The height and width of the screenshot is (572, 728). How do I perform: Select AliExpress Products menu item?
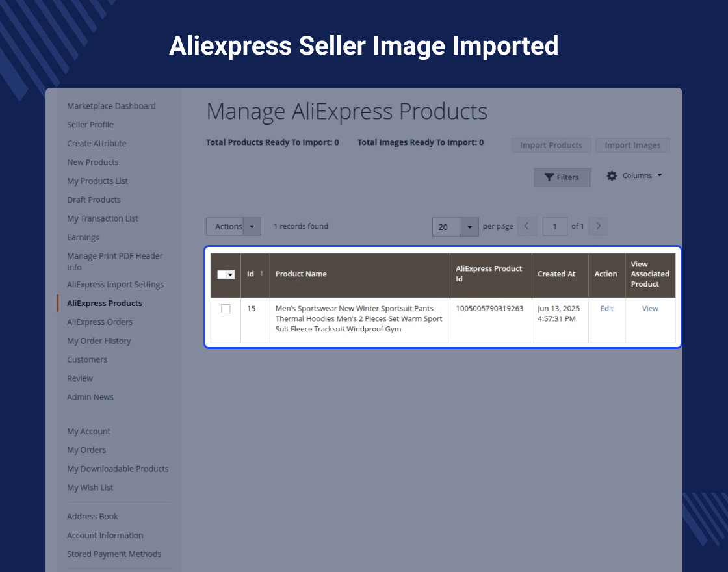(105, 303)
